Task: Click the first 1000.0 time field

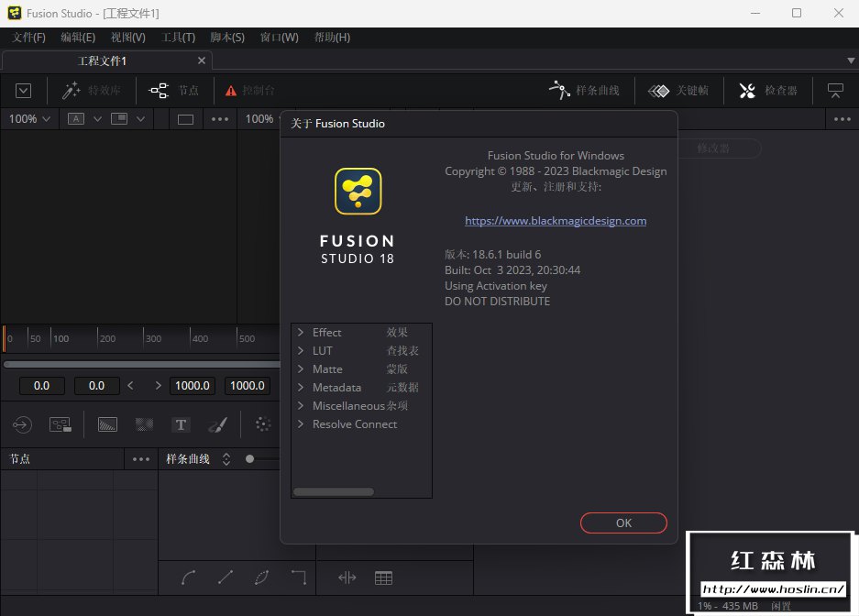Action: pos(193,386)
